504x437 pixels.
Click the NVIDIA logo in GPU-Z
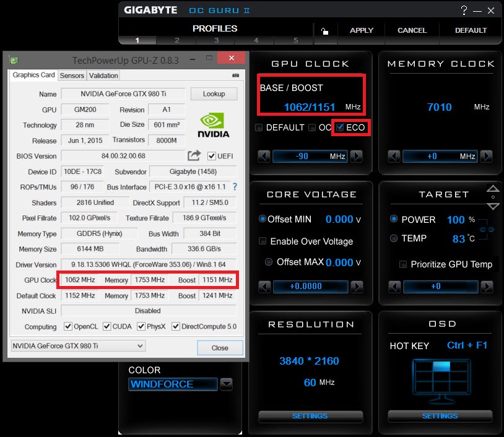pos(213,125)
